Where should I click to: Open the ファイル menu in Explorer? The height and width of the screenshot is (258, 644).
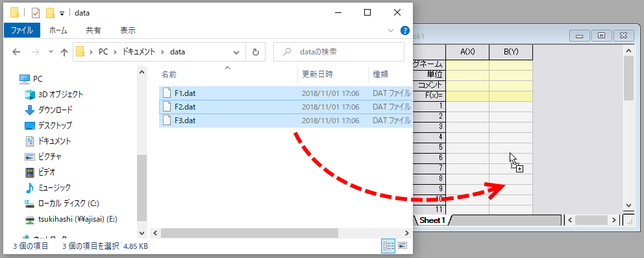22,30
